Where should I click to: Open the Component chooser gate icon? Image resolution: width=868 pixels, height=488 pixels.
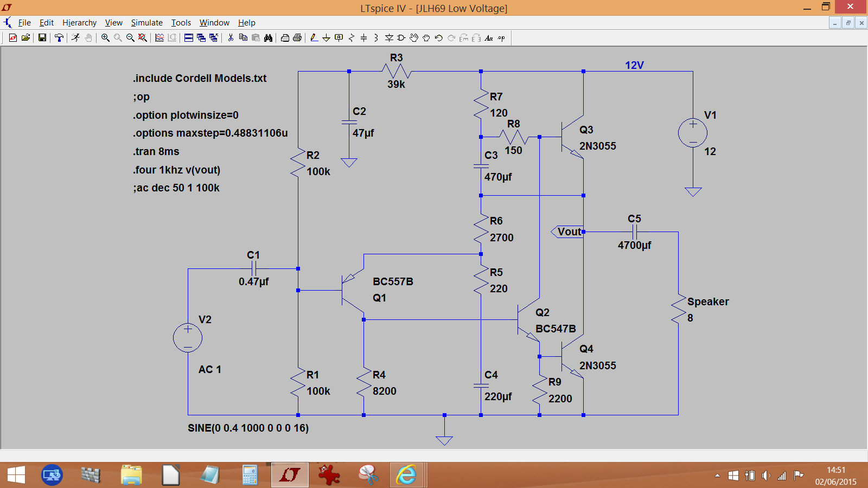coord(401,38)
